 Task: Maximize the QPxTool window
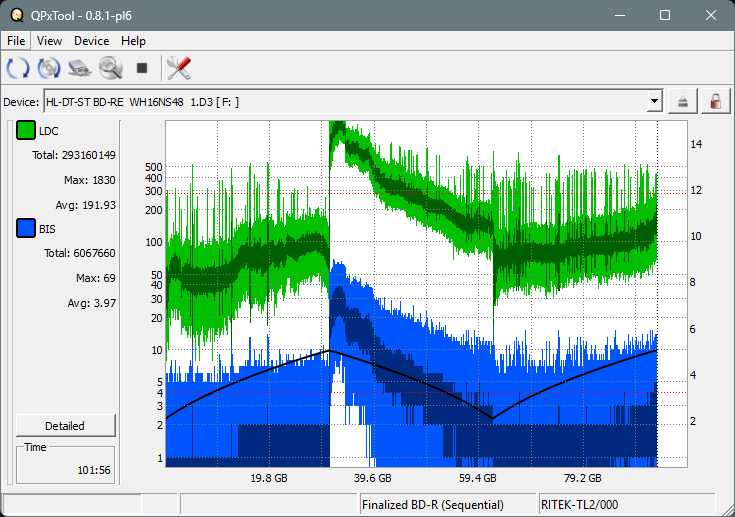pyautogui.click(x=665, y=15)
